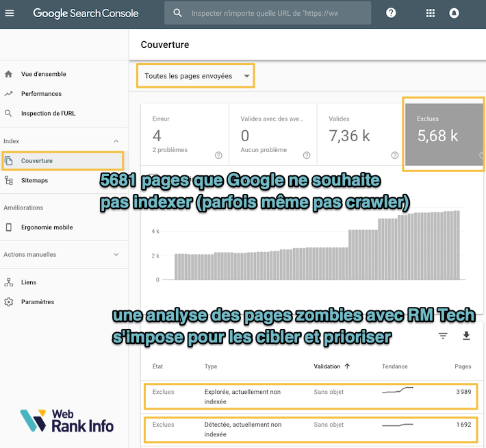Image resolution: width=486 pixels, height=448 pixels.
Task: Sort by the Validation column header
Action: [327, 366]
